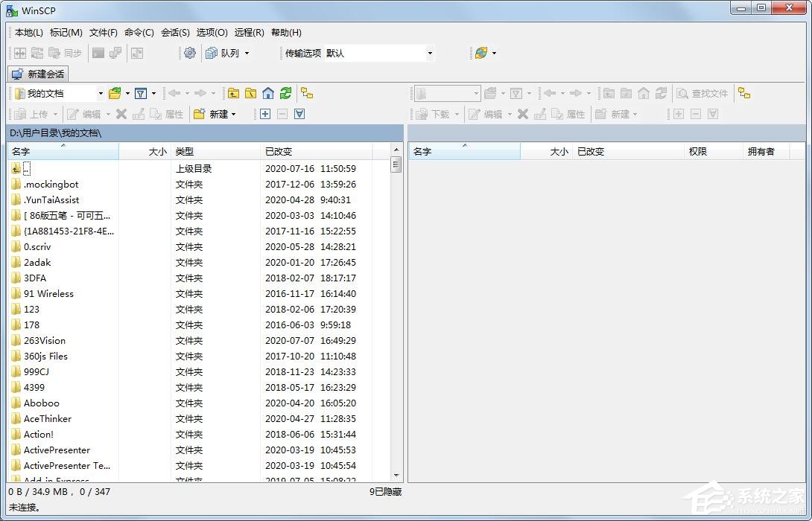Refresh the local directory listing
The width and height of the screenshot is (812, 521).
(x=285, y=93)
